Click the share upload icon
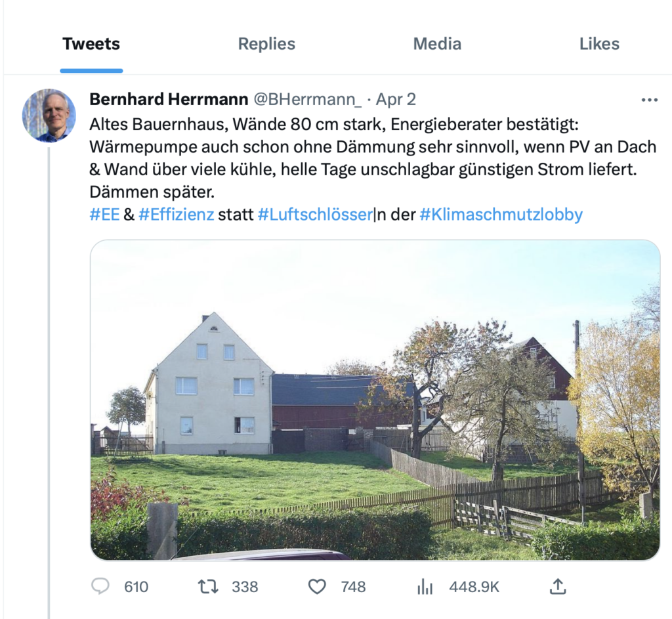Image resolution: width=672 pixels, height=619 pixels. (557, 586)
